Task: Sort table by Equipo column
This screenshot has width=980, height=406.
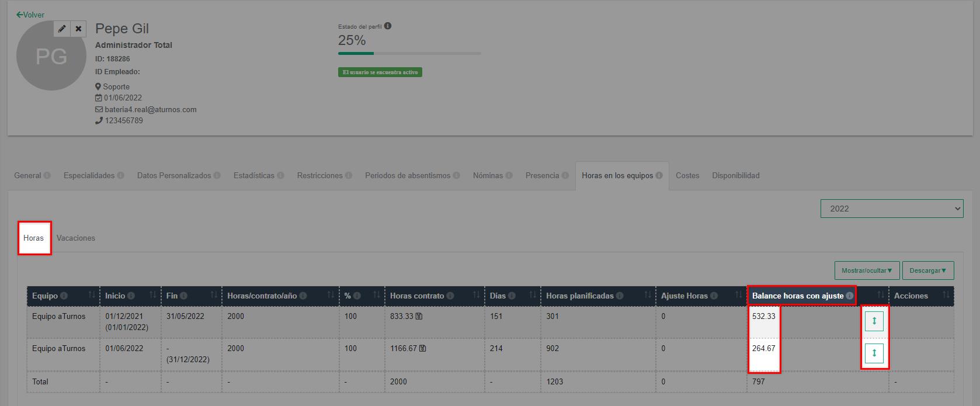Action: pyautogui.click(x=92, y=296)
